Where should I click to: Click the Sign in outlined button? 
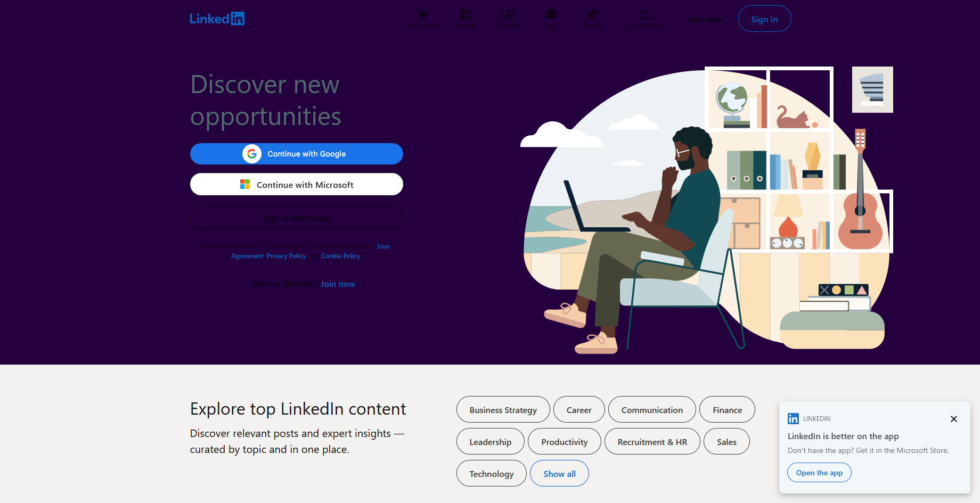tap(764, 19)
